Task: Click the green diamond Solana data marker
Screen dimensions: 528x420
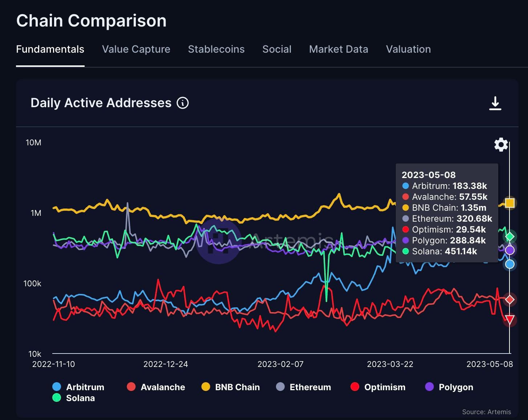Action: click(x=510, y=237)
